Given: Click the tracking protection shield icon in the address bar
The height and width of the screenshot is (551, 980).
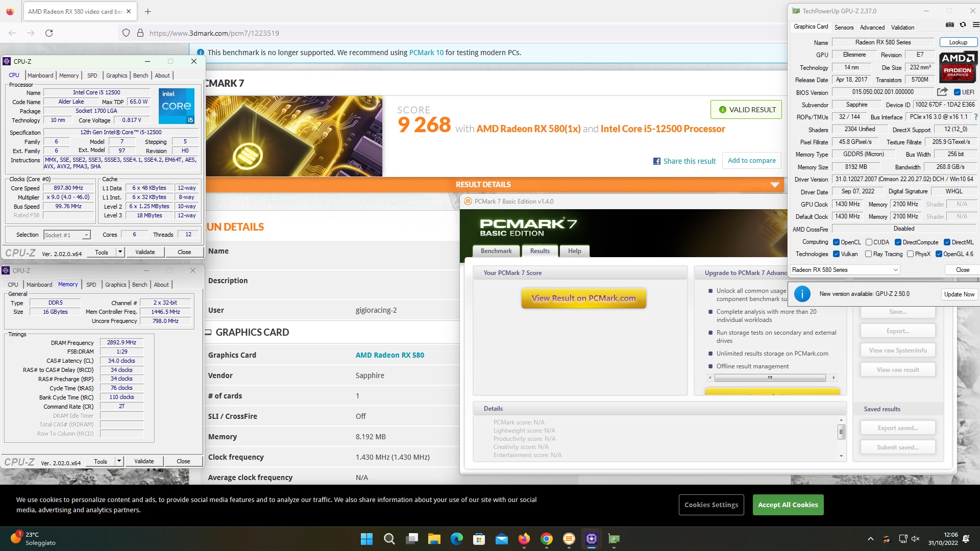Looking at the screenshot, I should pos(126,33).
